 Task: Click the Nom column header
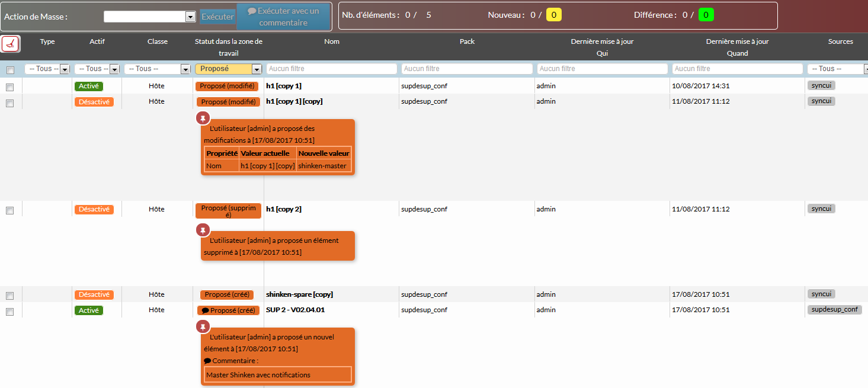click(x=332, y=41)
